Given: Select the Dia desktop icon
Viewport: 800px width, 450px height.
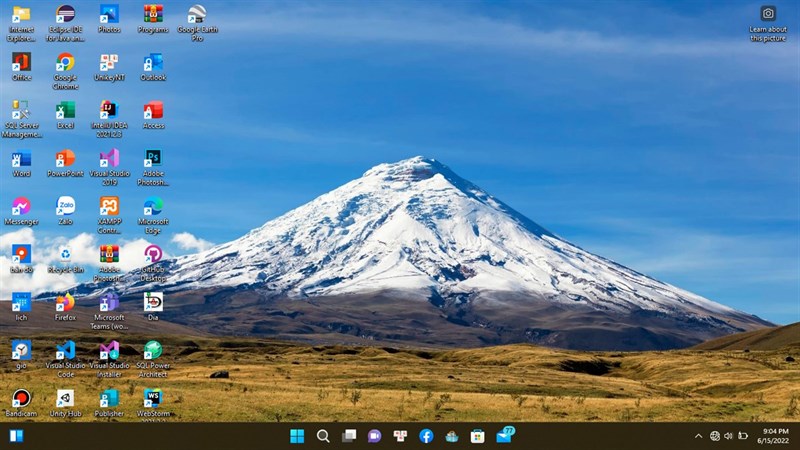Looking at the screenshot, I should [x=153, y=307].
